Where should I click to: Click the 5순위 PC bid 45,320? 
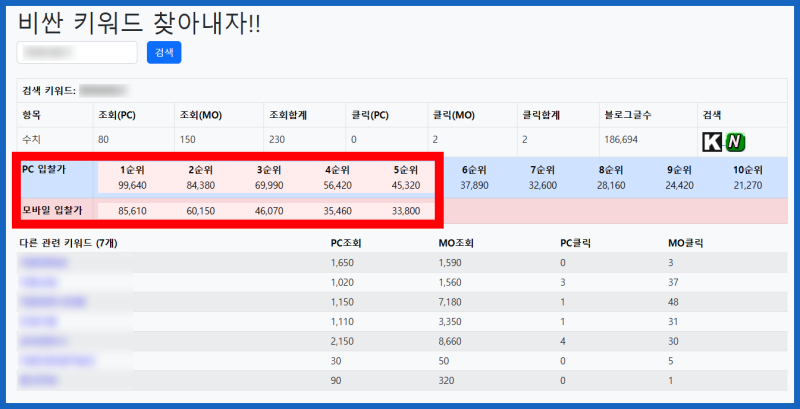pyautogui.click(x=406, y=185)
